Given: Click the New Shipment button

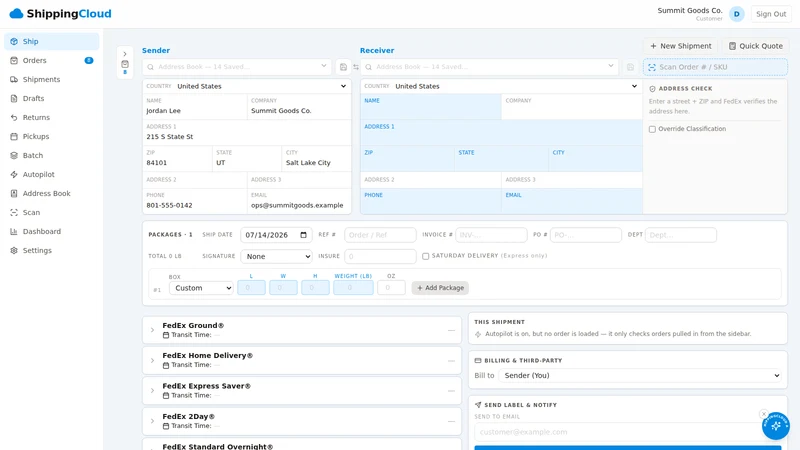Looking at the screenshot, I should (x=681, y=46).
